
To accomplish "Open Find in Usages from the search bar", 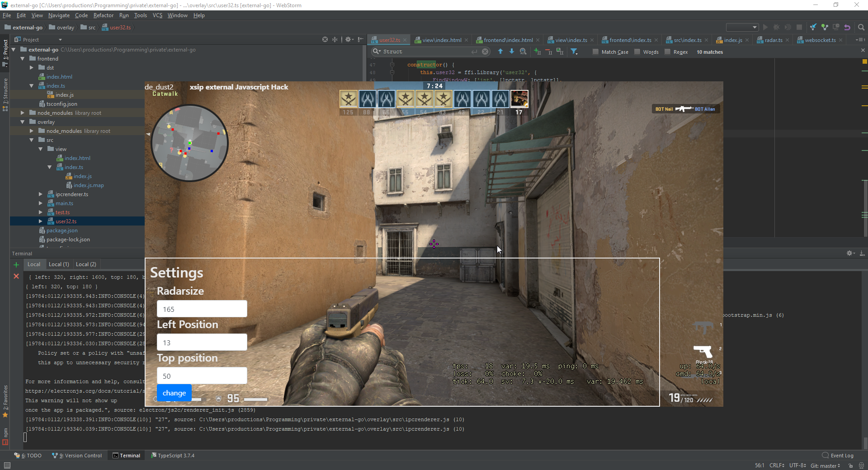I will point(523,52).
